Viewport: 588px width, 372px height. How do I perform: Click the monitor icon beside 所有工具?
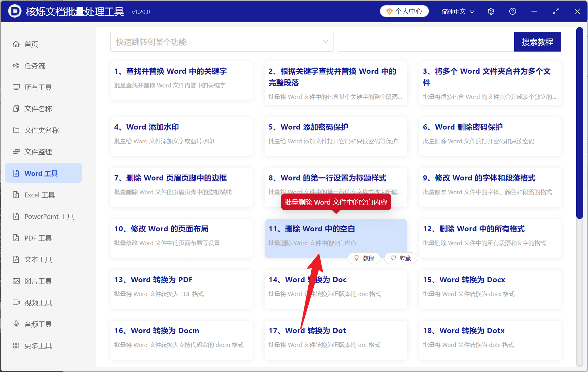pos(16,87)
